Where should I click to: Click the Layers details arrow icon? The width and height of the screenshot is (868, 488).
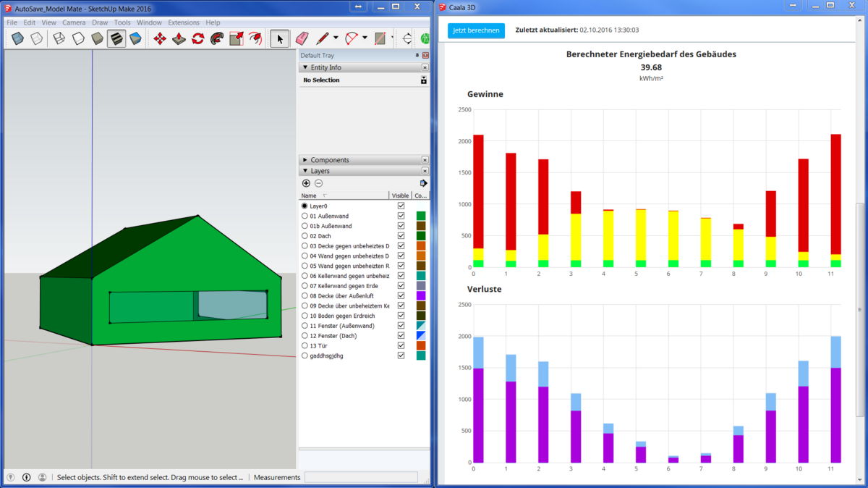pos(423,183)
